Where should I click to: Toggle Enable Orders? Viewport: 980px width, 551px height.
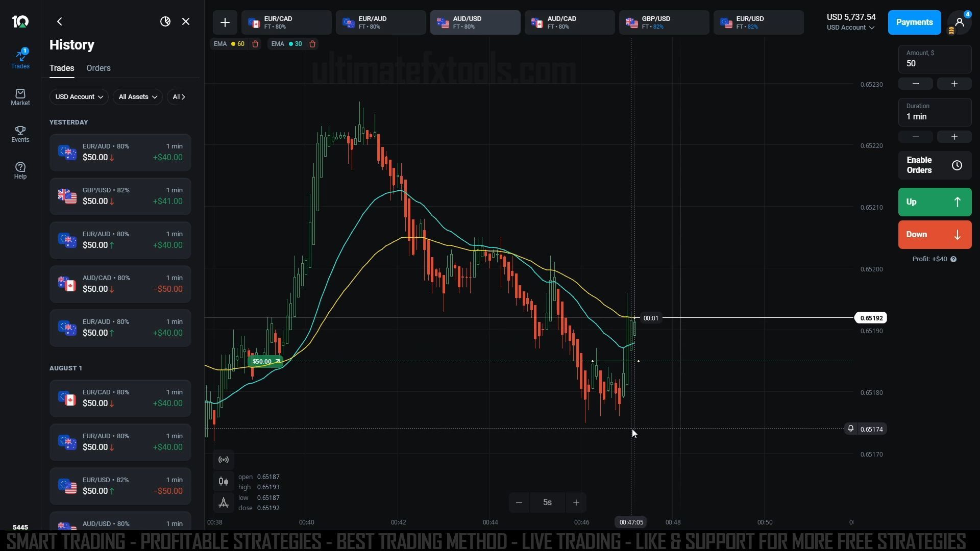click(x=935, y=165)
